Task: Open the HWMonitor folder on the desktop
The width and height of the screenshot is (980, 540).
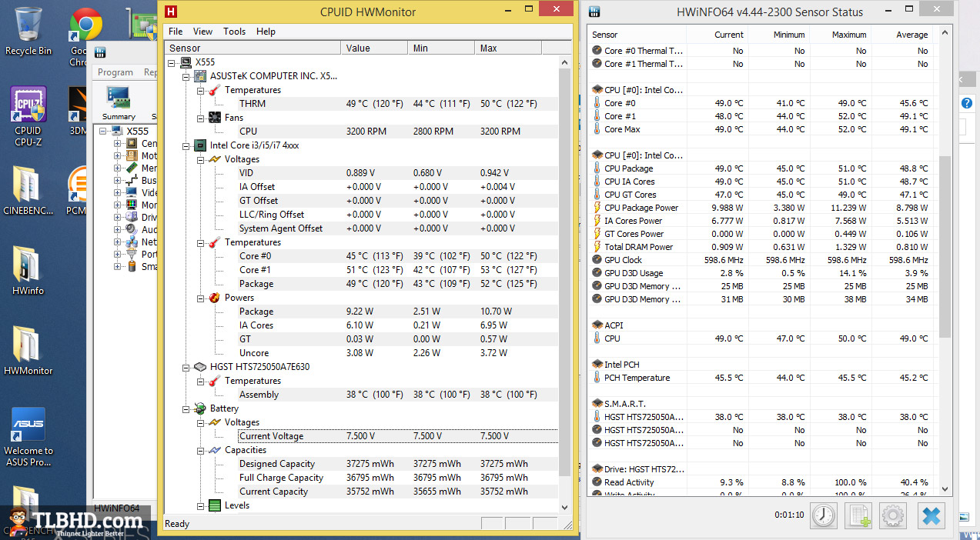Action: coord(28,350)
